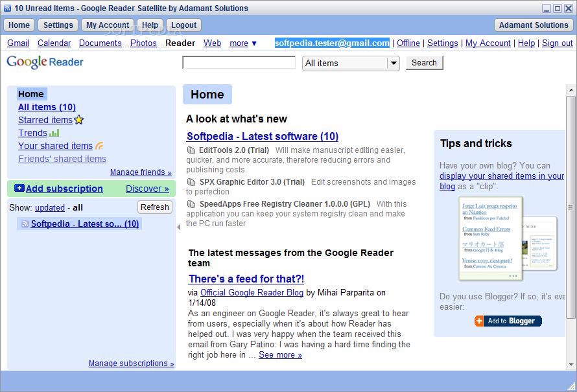Click the feed icon beside Softpedia subscription
Screen dimensions: 577x392
point(25,224)
